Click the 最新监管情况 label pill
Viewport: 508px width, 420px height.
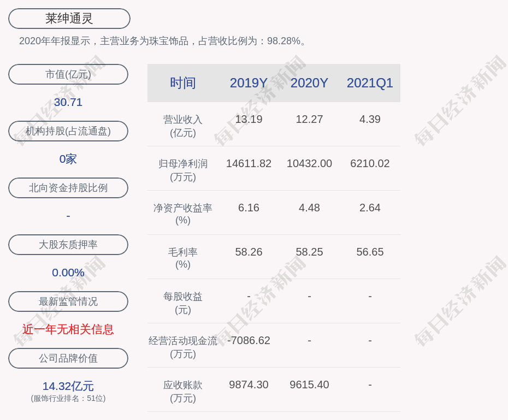point(68,301)
